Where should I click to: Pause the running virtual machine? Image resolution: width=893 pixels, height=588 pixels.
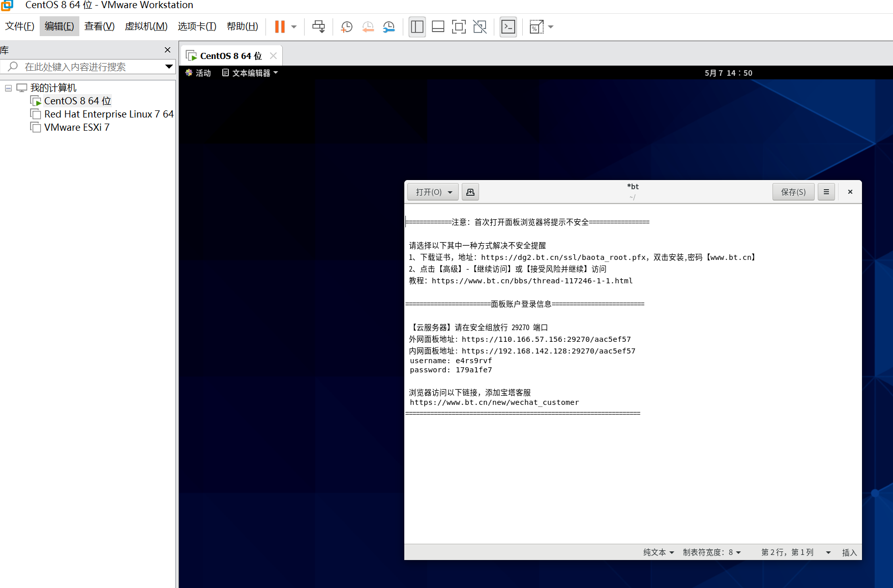(x=280, y=27)
